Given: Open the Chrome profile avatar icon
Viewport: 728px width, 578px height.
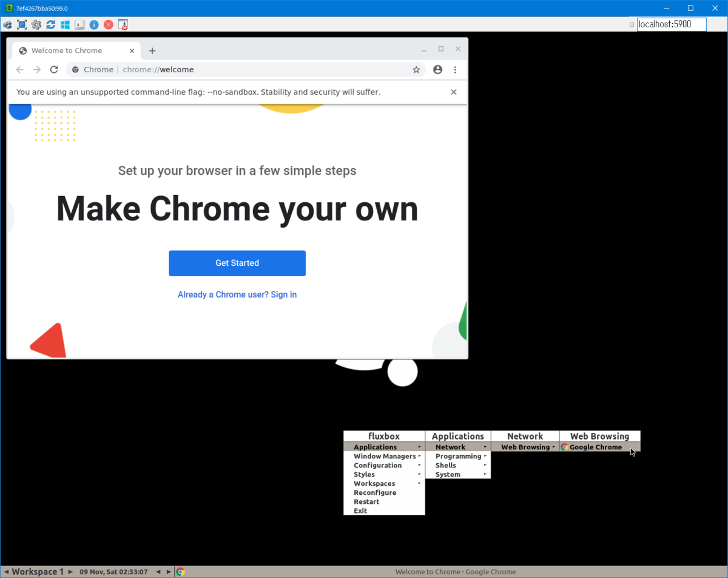Looking at the screenshot, I should (x=438, y=70).
